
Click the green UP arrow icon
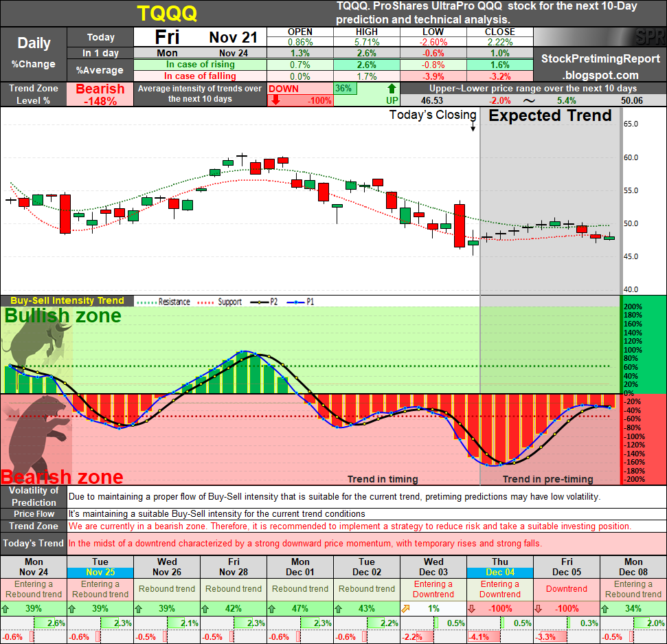(x=392, y=89)
